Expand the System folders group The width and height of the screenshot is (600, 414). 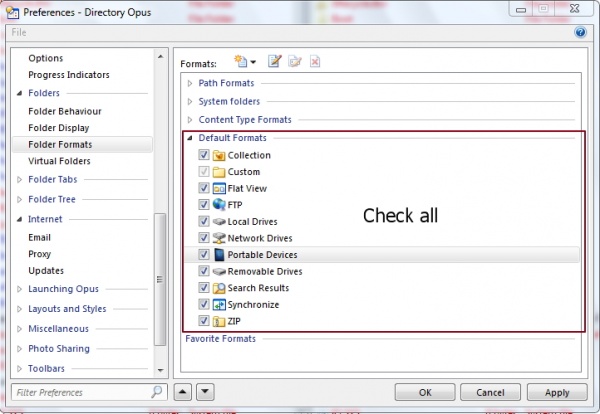click(x=190, y=102)
